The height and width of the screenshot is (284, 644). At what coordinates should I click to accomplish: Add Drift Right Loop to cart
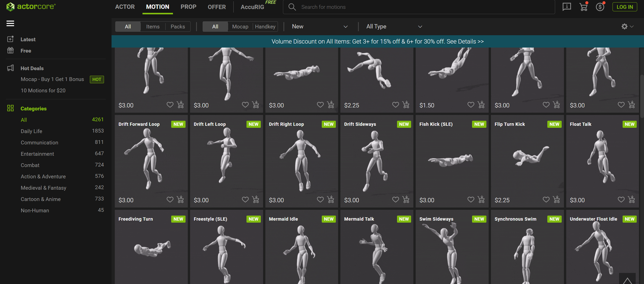click(331, 199)
